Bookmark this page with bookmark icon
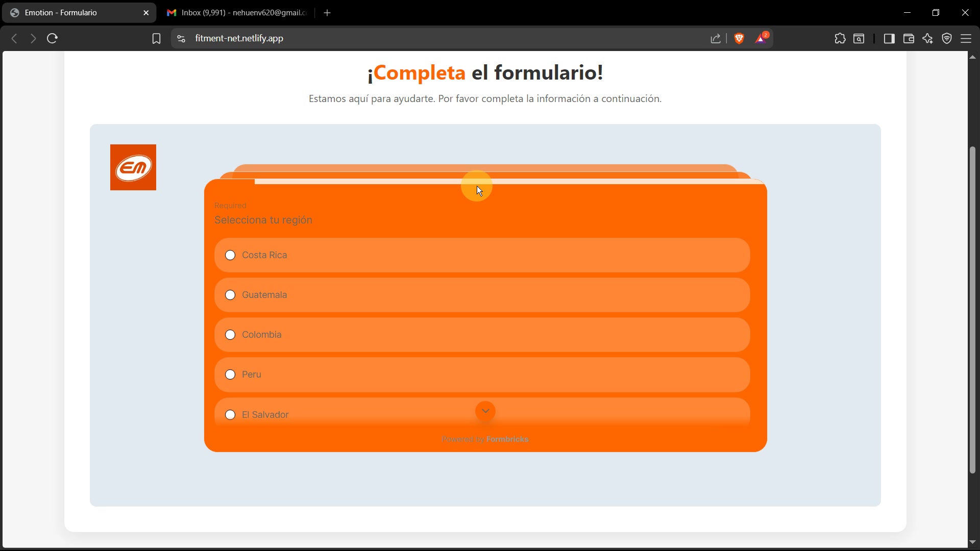The width and height of the screenshot is (980, 551). [156, 39]
